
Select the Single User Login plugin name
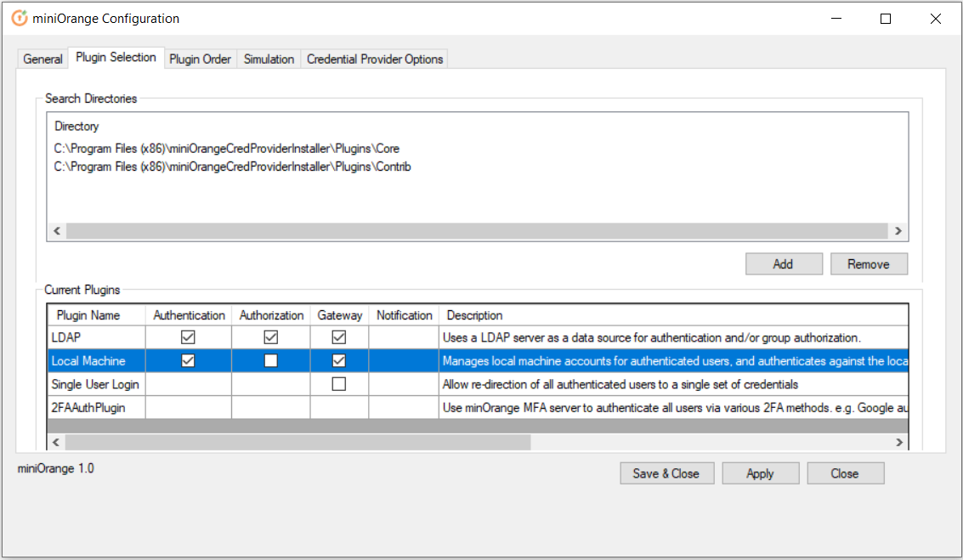[95, 384]
